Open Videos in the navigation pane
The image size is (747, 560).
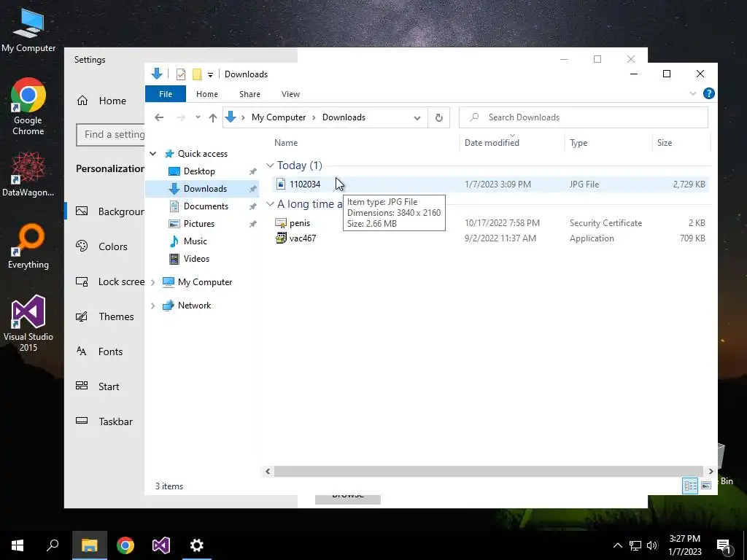point(196,259)
